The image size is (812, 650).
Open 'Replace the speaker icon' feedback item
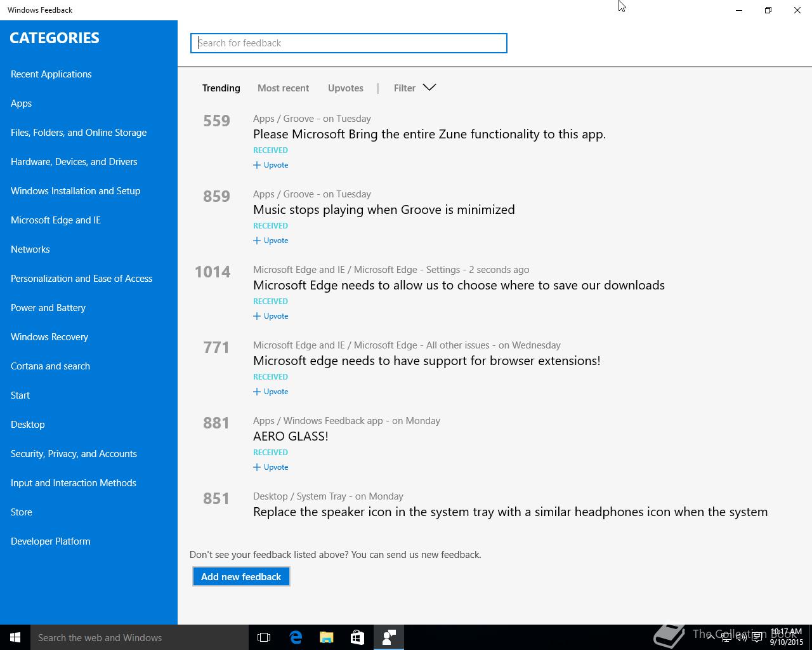510,512
